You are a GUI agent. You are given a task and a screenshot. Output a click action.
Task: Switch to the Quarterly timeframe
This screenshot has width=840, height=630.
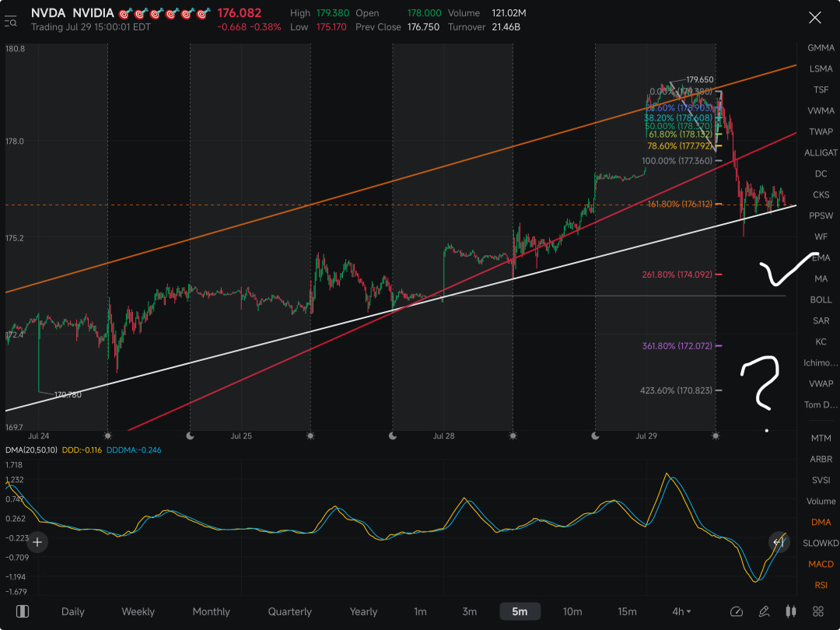point(290,611)
